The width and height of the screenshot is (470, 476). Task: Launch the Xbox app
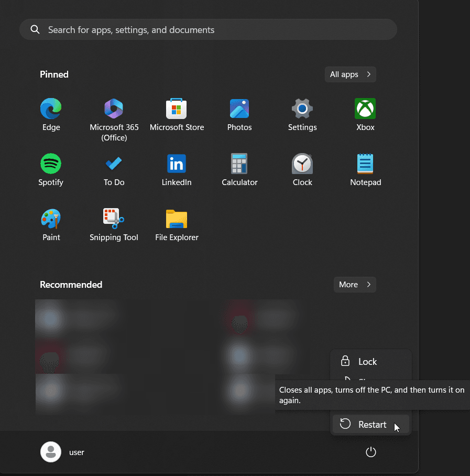tap(365, 114)
